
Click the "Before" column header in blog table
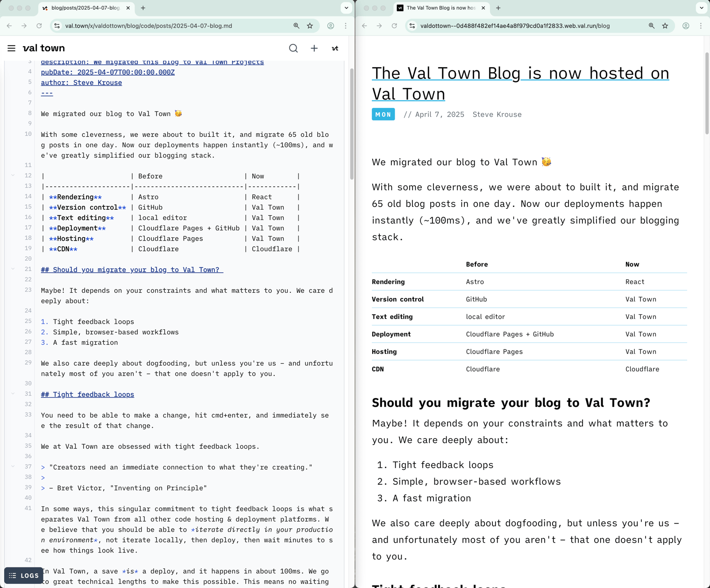tap(477, 264)
